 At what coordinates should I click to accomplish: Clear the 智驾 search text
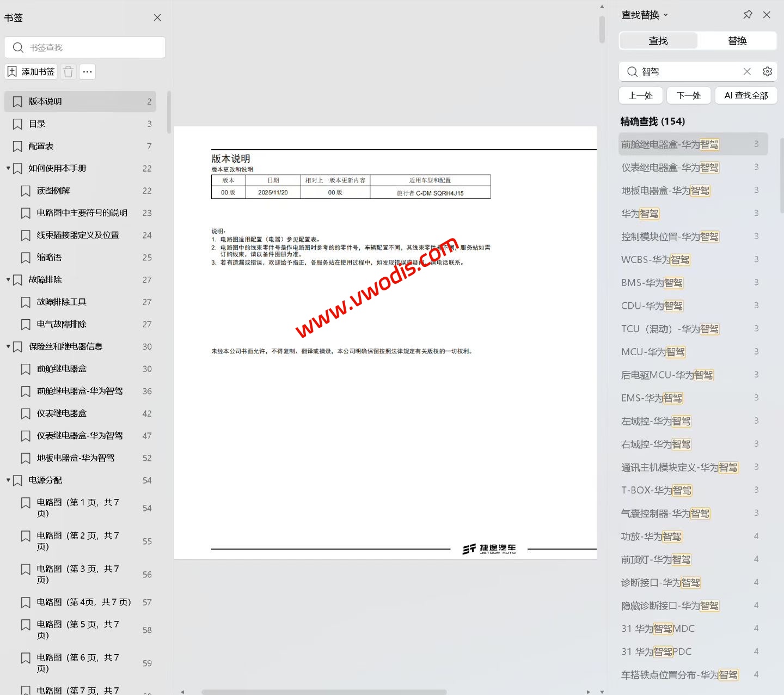(747, 71)
